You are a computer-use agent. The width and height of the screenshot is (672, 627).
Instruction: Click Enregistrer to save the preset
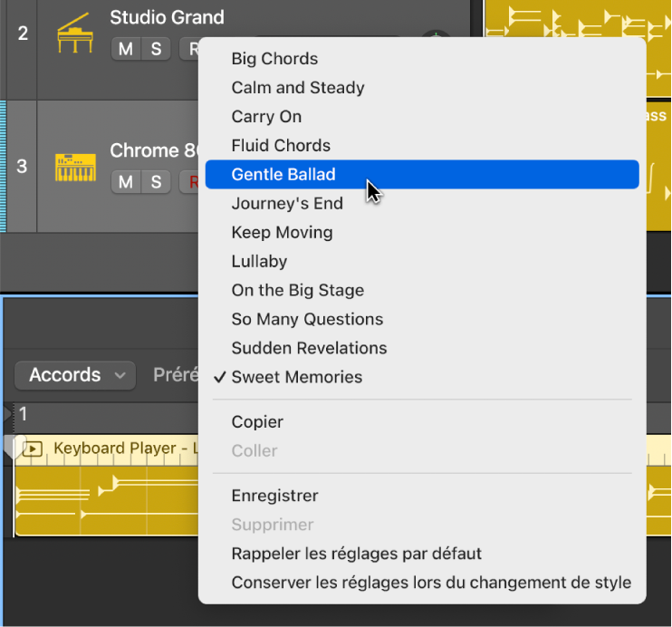coord(274,497)
